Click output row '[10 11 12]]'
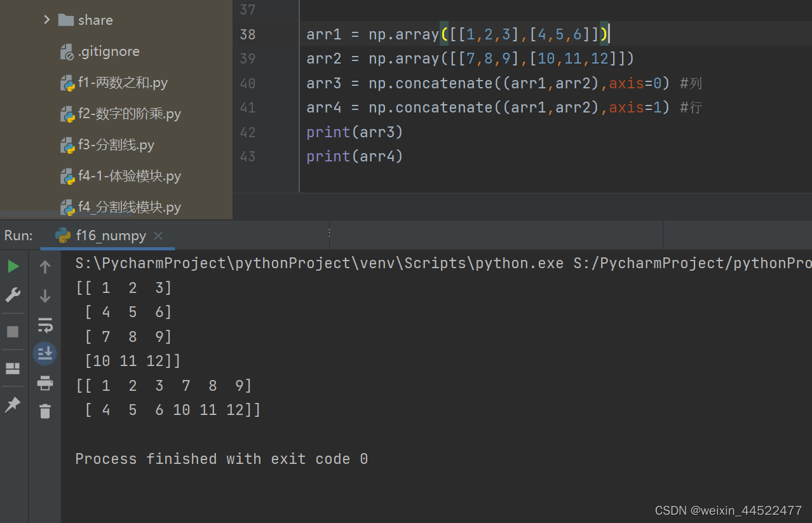The image size is (812, 523). coord(133,361)
